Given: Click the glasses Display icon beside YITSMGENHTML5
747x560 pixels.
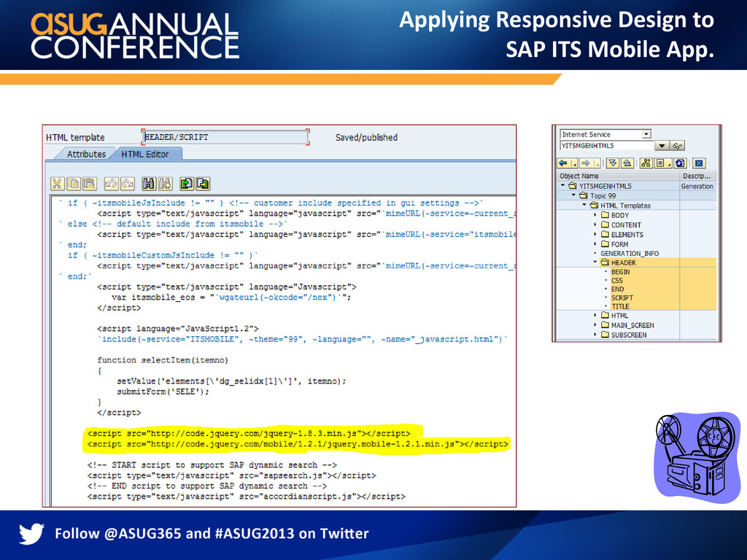Looking at the screenshot, I should (677, 146).
